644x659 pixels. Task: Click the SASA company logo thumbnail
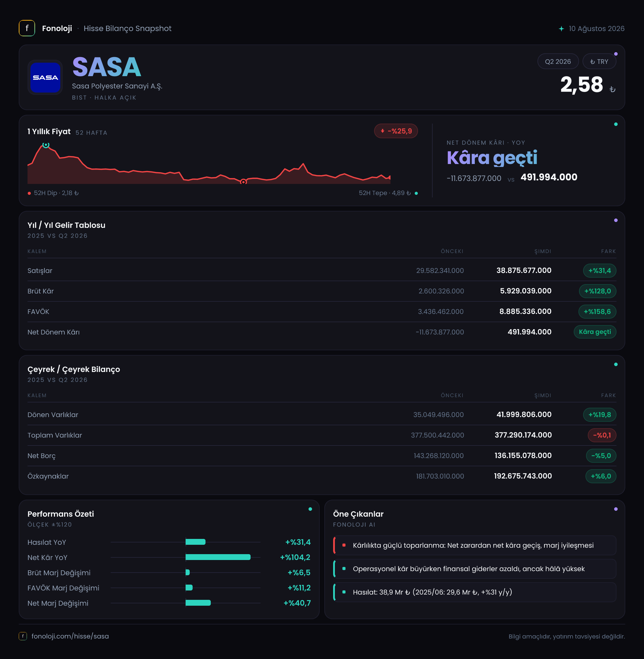coord(45,77)
